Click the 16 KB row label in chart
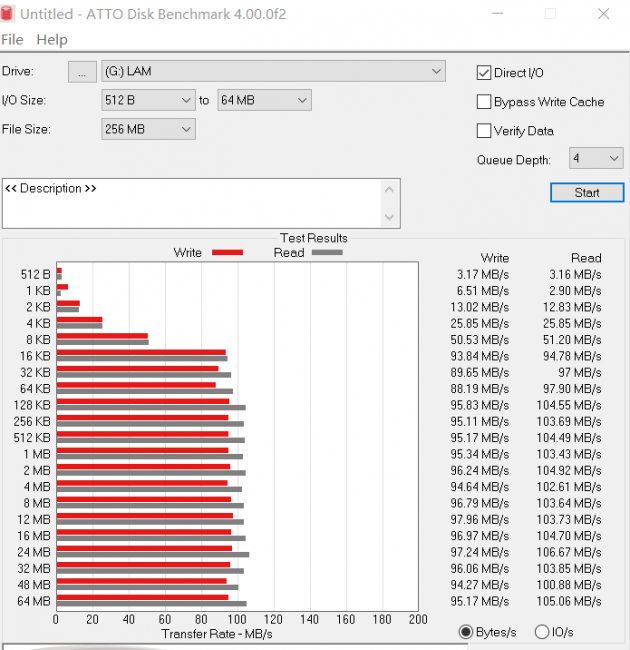 coord(35,356)
